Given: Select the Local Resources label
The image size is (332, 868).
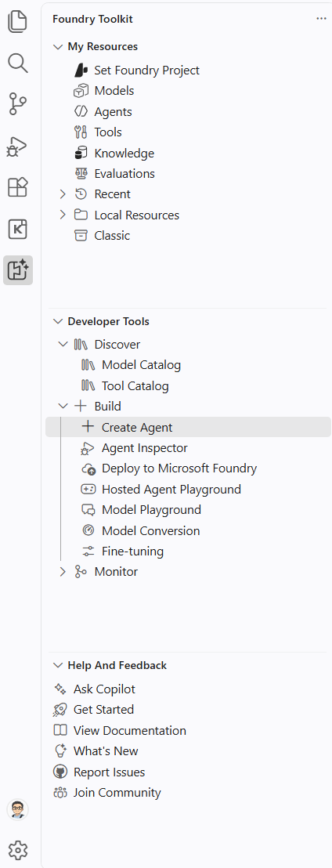Looking at the screenshot, I should 137,215.
